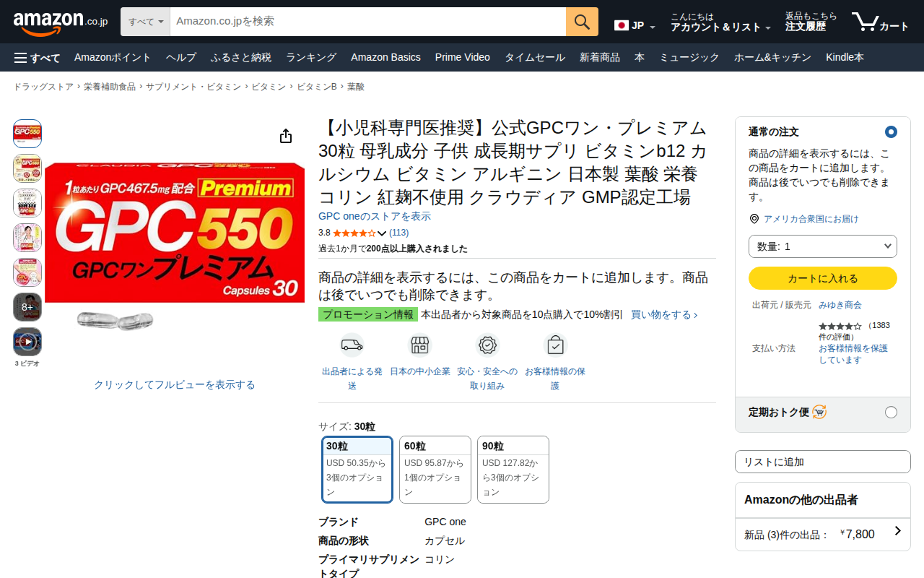Select the 通常の注文 radio button

(891, 131)
